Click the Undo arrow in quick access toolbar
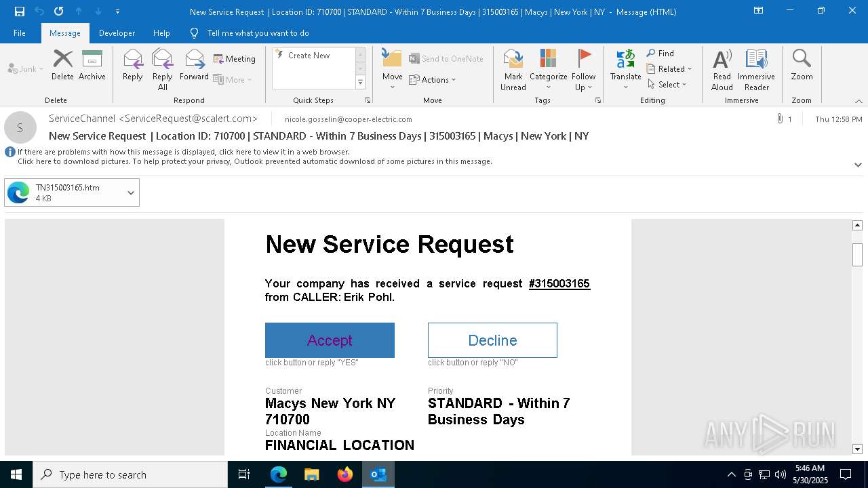The height and width of the screenshot is (488, 868). (39, 12)
